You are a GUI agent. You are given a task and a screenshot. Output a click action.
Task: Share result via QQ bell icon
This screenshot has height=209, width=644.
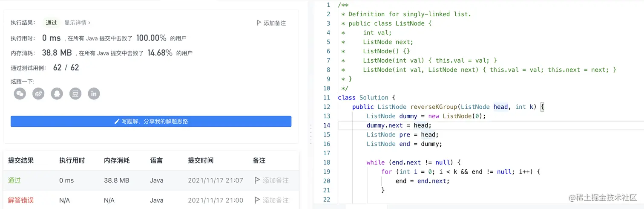point(57,93)
